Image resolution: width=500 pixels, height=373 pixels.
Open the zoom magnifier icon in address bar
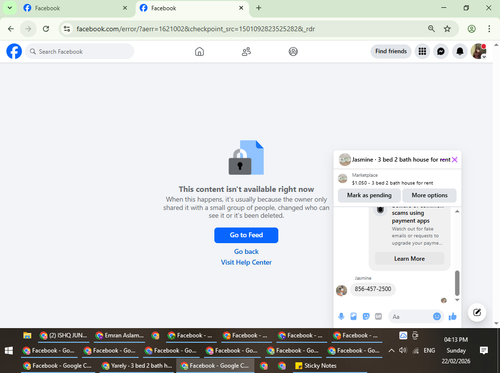coord(431,29)
